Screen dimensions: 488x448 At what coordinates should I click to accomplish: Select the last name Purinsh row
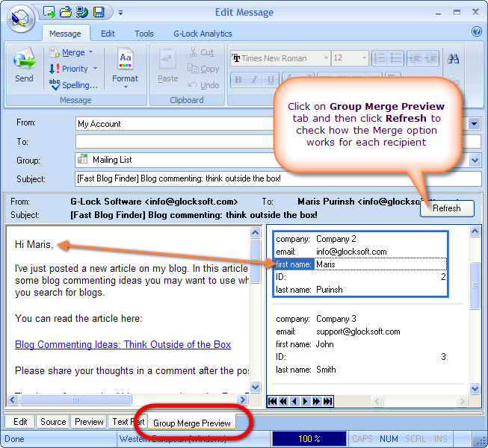click(360, 290)
